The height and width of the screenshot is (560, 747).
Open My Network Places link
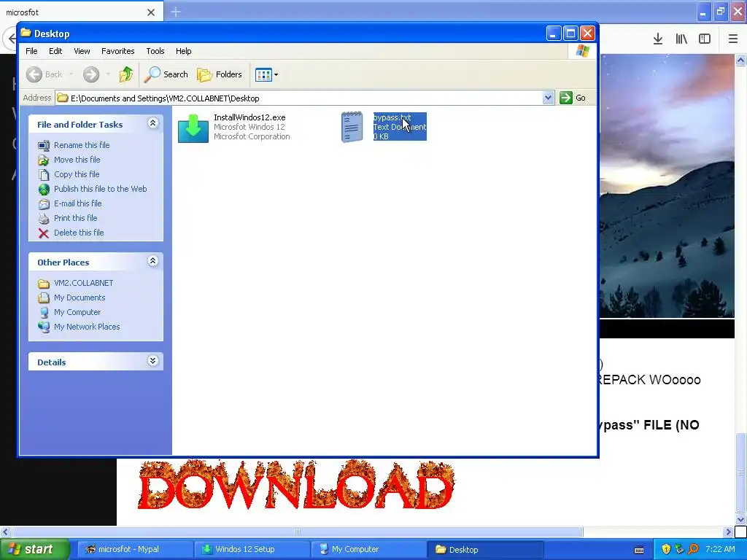pyautogui.click(x=87, y=327)
